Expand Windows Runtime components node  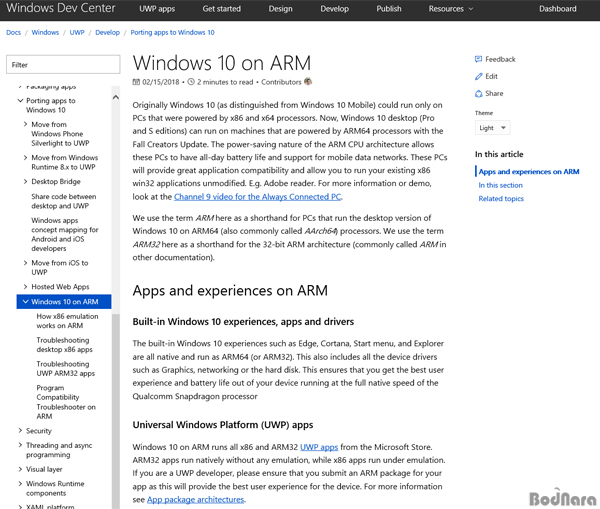[x=20, y=483]
